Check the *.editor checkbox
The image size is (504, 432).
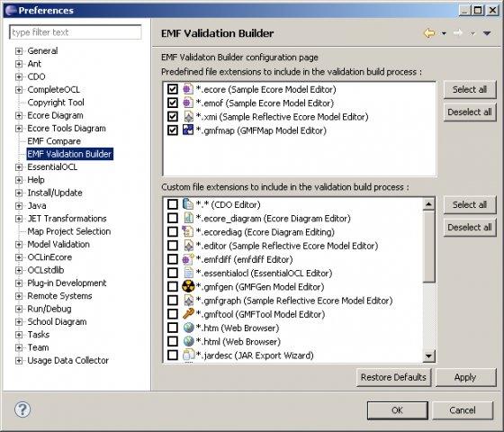(x=173, y=246)
